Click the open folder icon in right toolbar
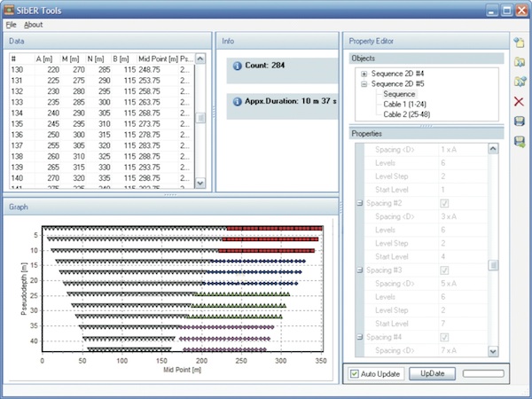Screen dimensions: 532x399 520,61
